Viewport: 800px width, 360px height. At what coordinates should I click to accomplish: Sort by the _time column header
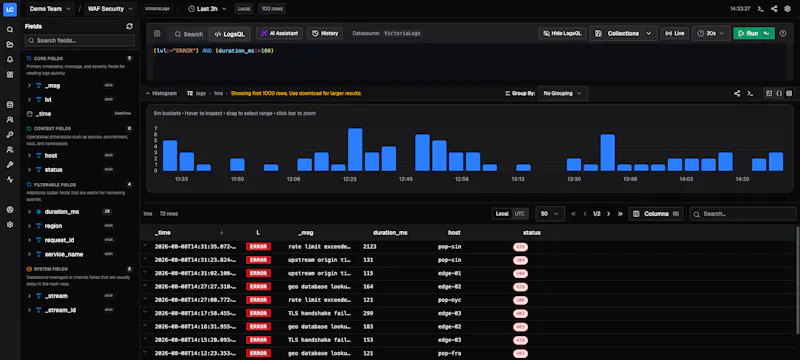pos(163,233)
